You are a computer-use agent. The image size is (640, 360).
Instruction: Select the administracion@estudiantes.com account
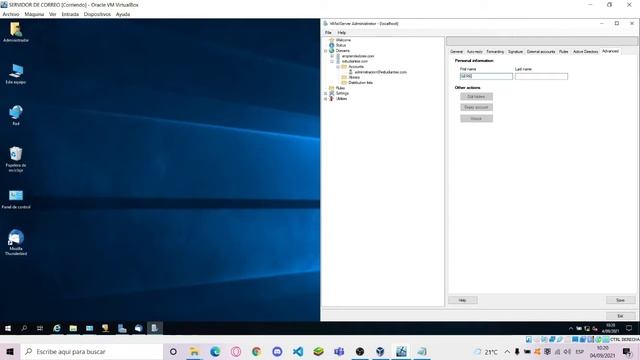(380, 72)
